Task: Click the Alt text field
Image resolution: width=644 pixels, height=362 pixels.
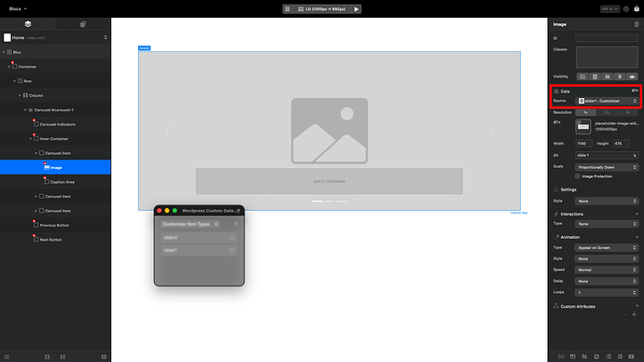Action: (607, 155)
